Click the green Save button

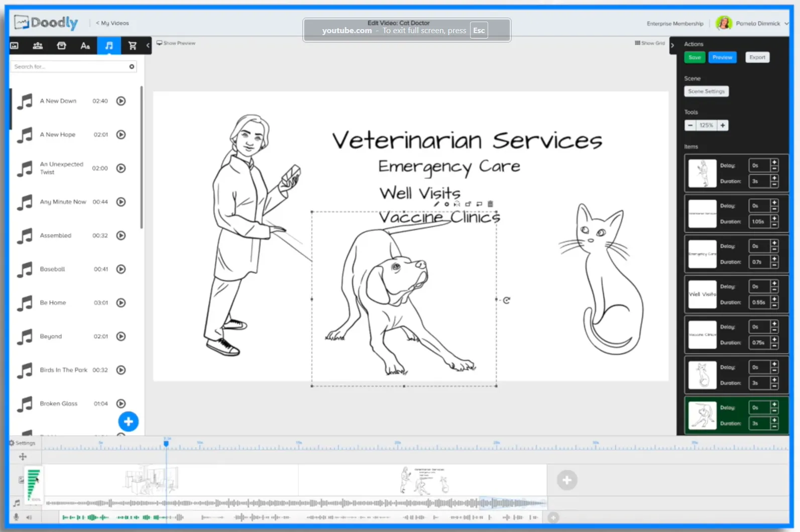[694, 57]
